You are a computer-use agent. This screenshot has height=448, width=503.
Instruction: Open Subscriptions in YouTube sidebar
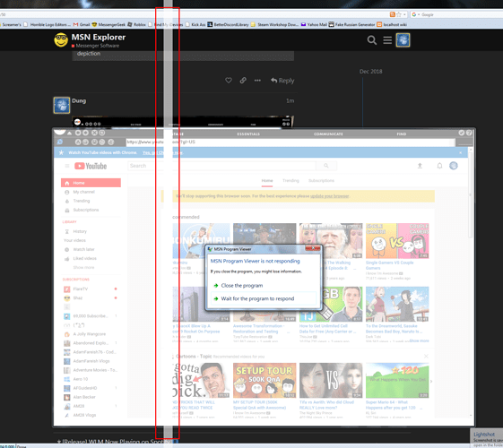pyautogui.click(x=86, y=210)
